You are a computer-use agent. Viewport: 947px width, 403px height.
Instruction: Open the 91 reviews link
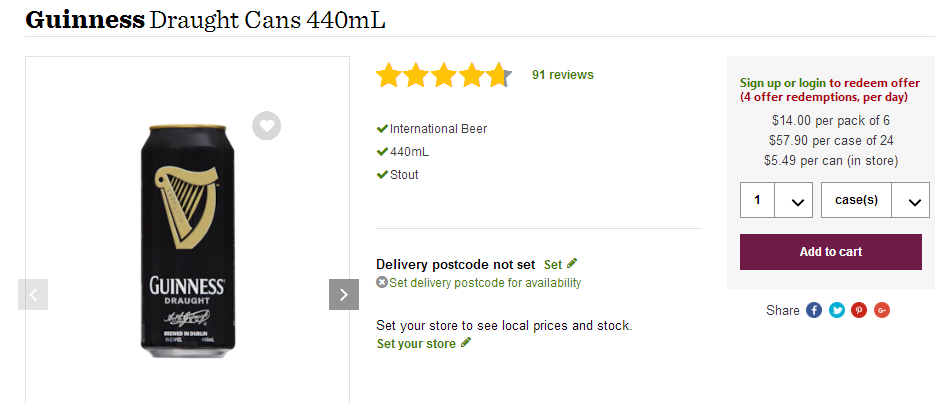pos(562,75)
